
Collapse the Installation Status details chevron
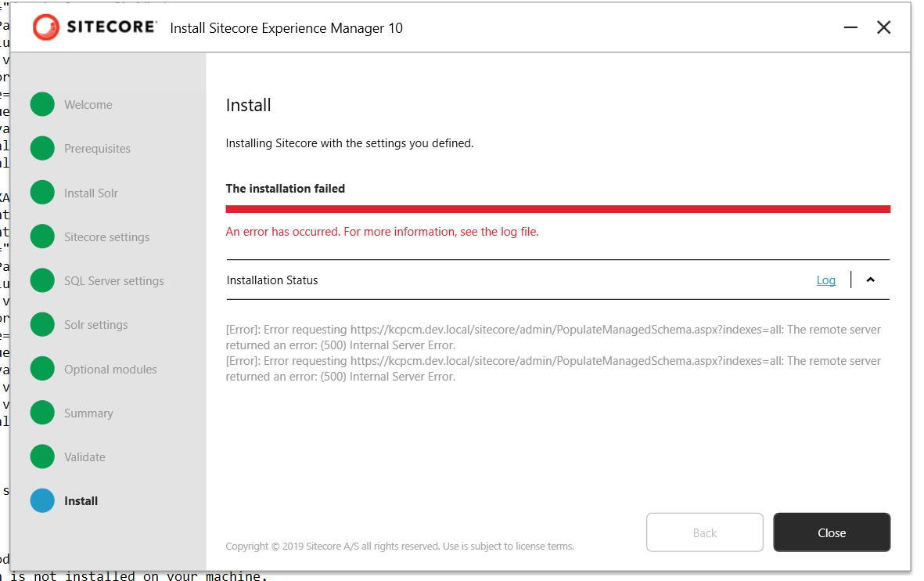[870, 280]
